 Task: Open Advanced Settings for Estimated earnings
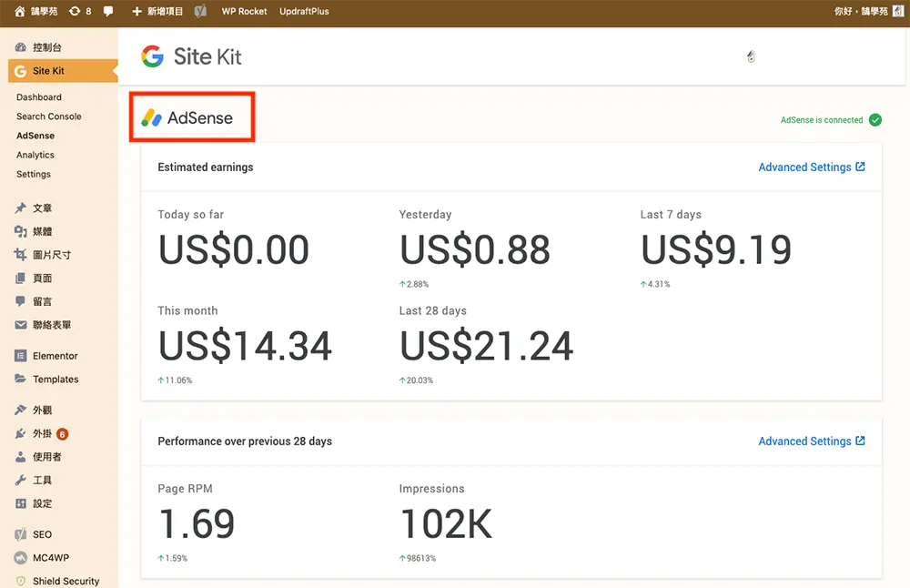[x=812, y=167]
